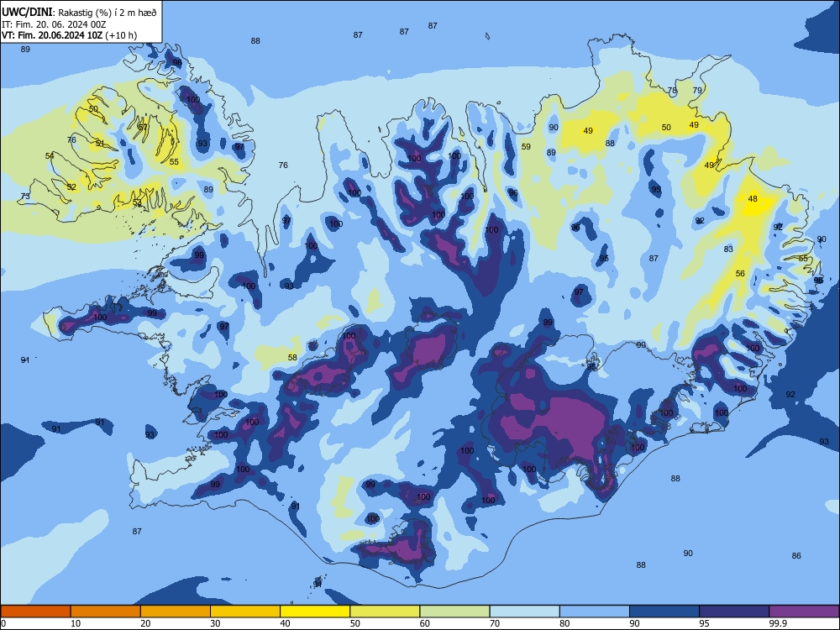840x630 pixels.
Task: Click the humidity value 54 on the map
Action: click(x=50, y=156)
